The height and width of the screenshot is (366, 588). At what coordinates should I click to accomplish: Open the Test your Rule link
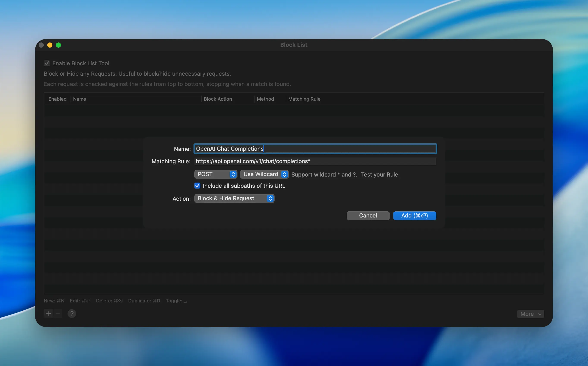(379, 175)
